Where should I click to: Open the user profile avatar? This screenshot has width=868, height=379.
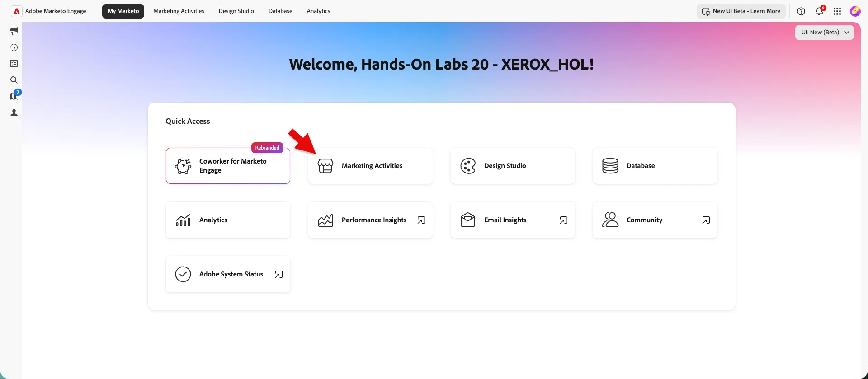(855, 11)
